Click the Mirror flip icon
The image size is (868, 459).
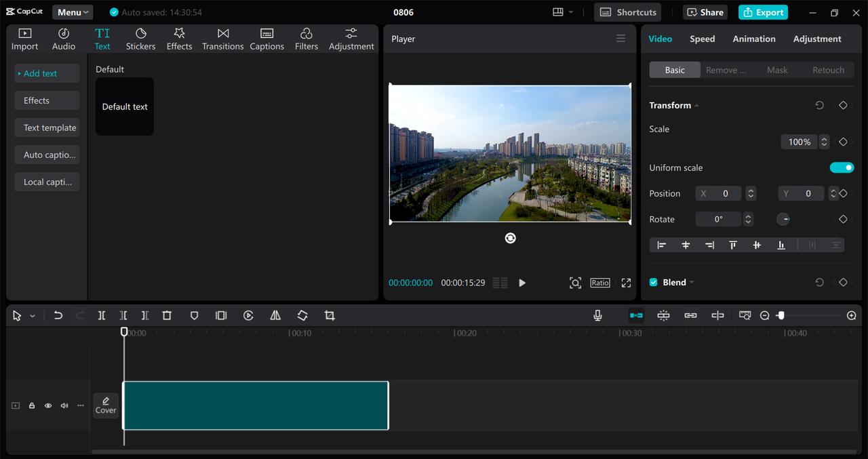(x=275, y=315)
